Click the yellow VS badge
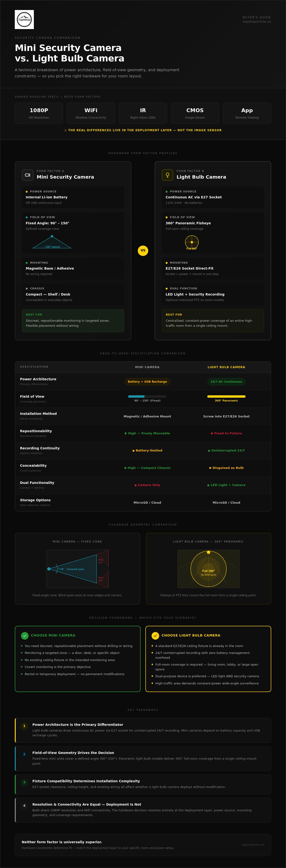 (143, 251)
